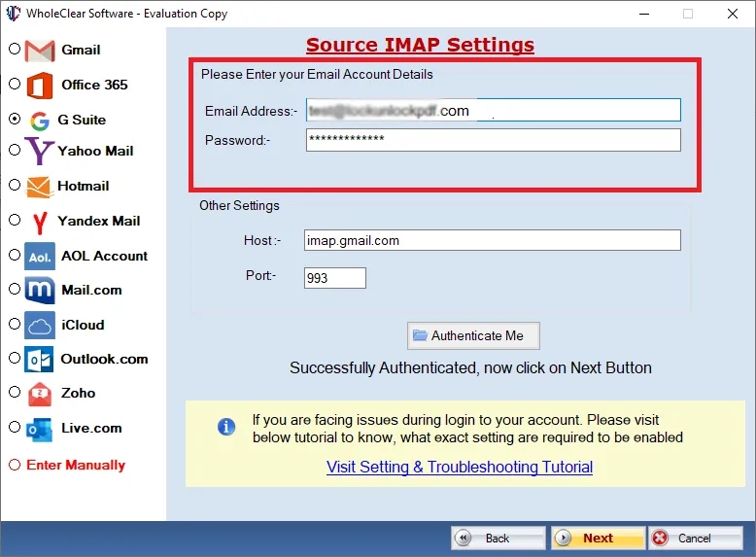Click the G Suite Google logo
Image resolution: width=756 pixels, height=557 pixels.
point(40,122)
